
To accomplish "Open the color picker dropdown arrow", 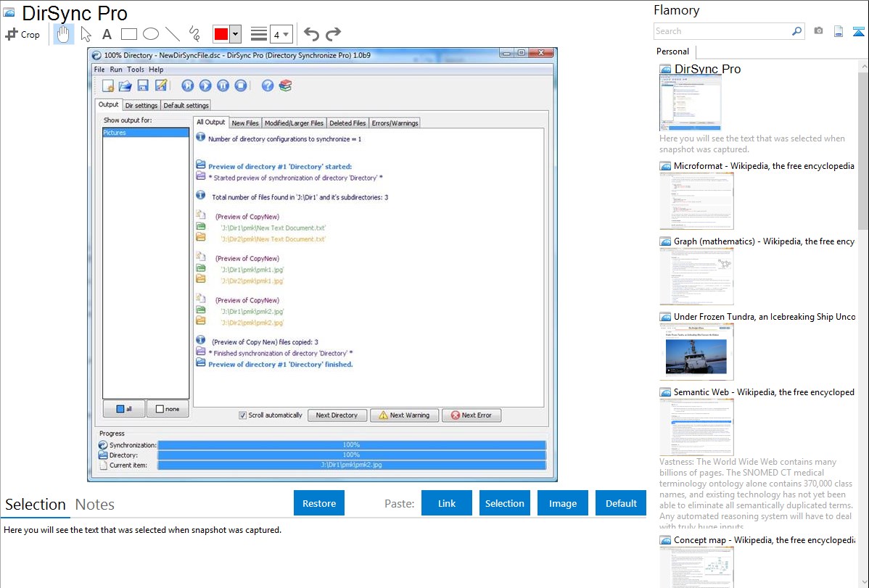I will (x=235, y=34).
